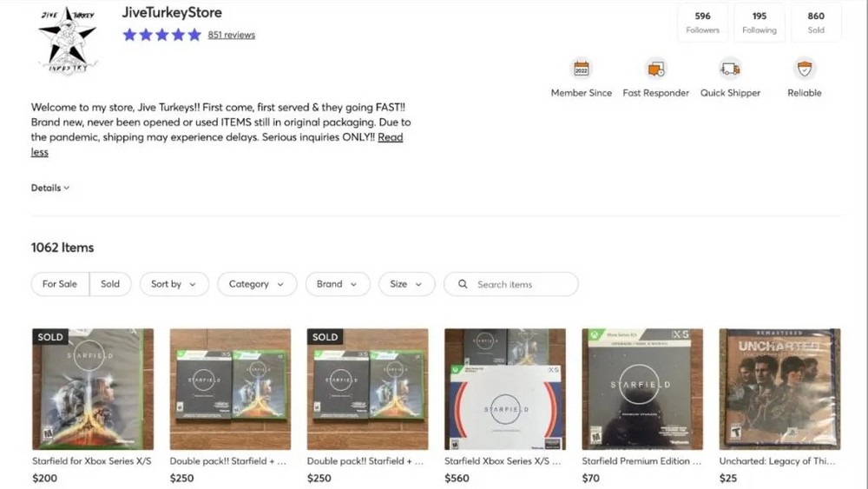The image size is (868, 489).
Task: Expand the Details section
Action: pos(50,188)
